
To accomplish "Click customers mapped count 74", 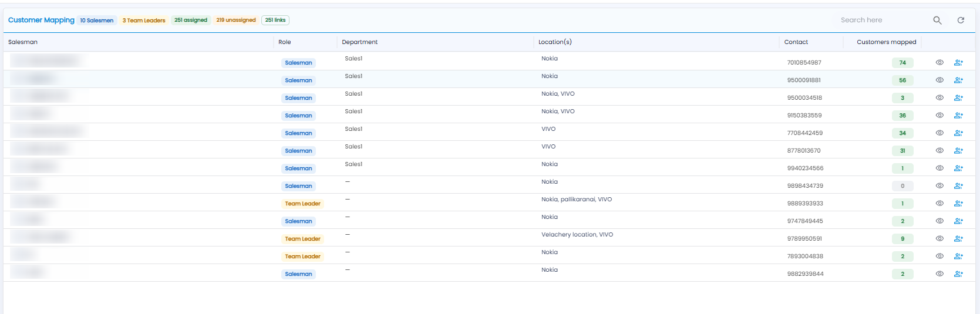I will [902, 63].
